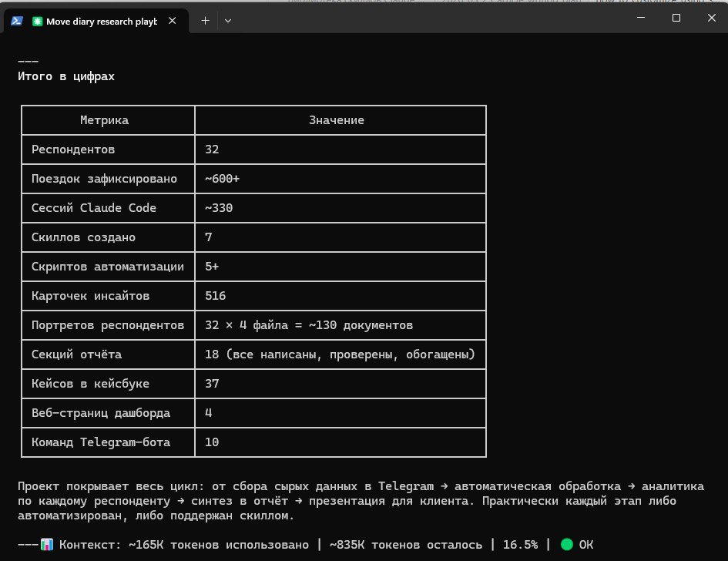Click the bar chart emoji in the context status line
Viewport: 728px width, 561px height.
click(x=48, y=544)
